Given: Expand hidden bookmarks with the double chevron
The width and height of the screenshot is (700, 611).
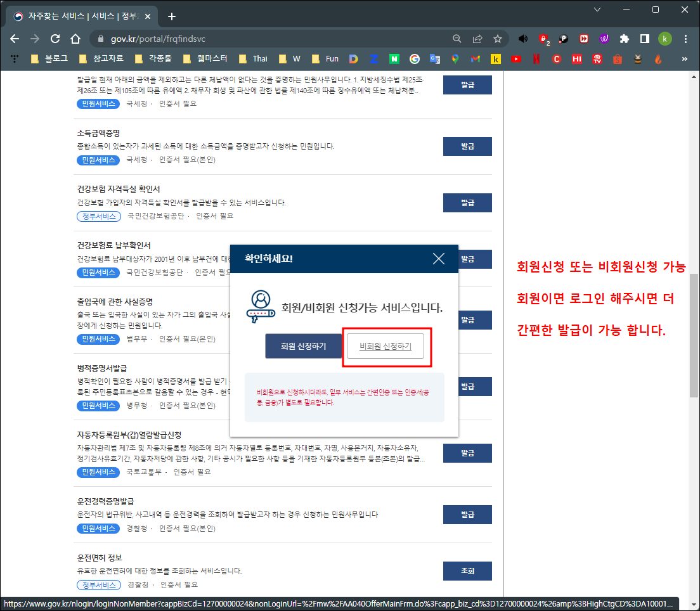Looking at the screenshot, I should tap(684, 58).
